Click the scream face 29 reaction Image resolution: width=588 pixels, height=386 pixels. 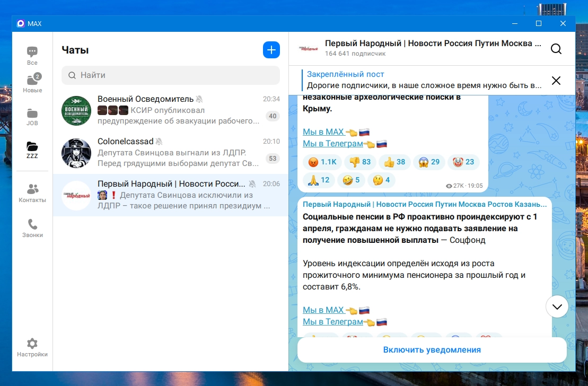tap(428, 162)
